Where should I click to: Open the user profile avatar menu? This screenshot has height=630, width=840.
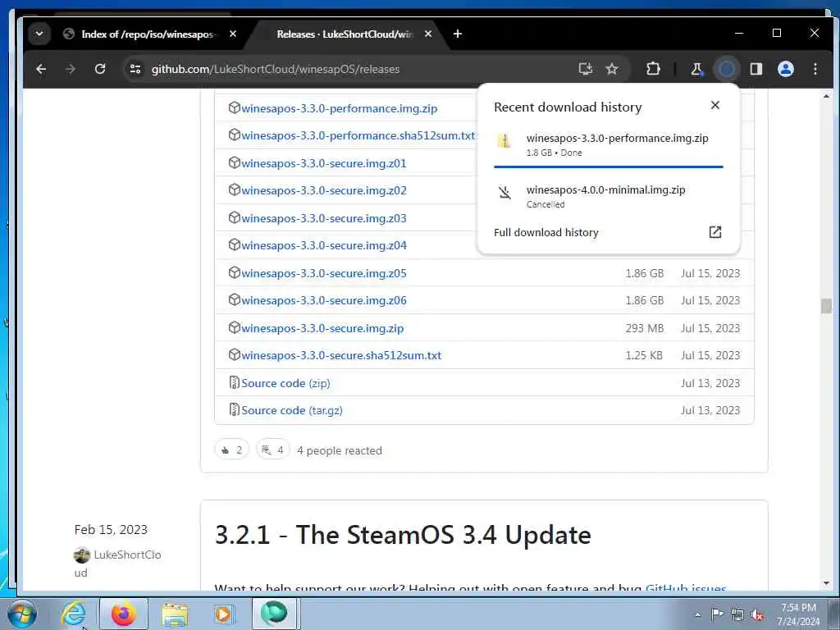(x=785, y=69)
